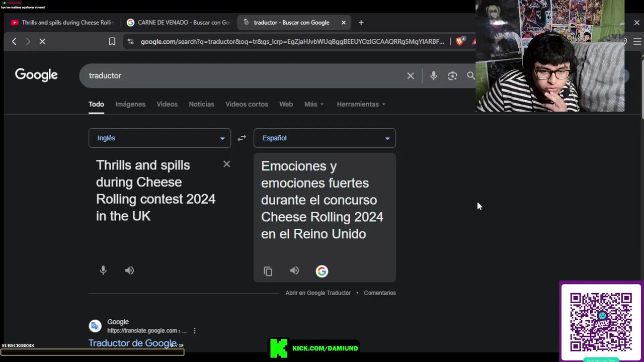Viewport: 644px width, 362px height.
Task: Click the Google Translate favicon in result
Action: [x=95, y=326]
